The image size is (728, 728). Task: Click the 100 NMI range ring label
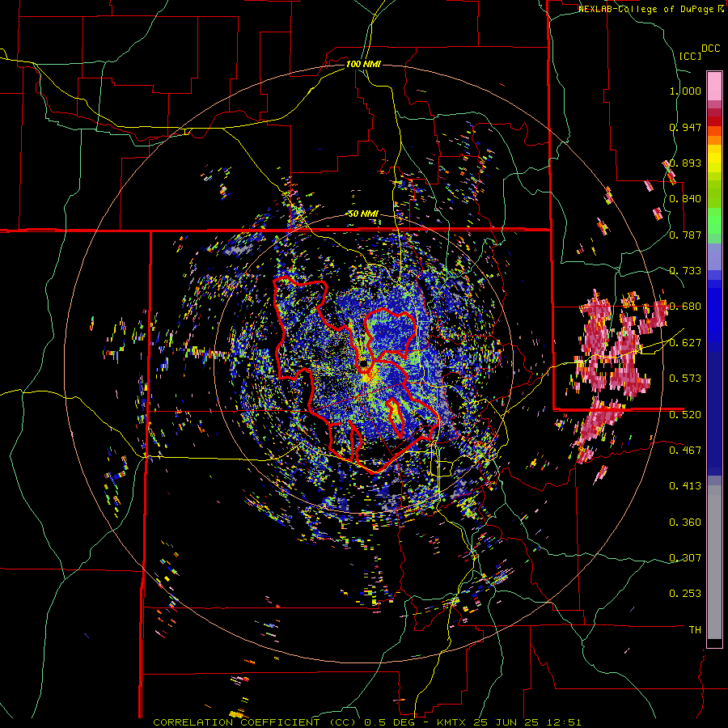pos(363,64)
